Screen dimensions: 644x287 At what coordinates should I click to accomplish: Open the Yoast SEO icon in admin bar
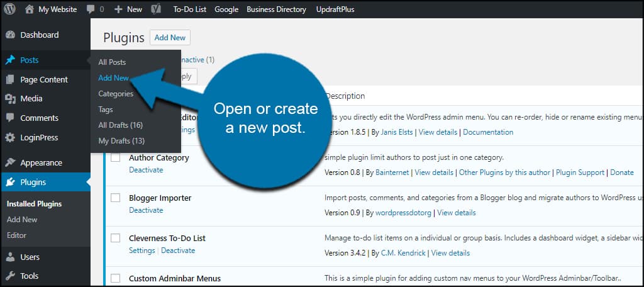(156, 9)
